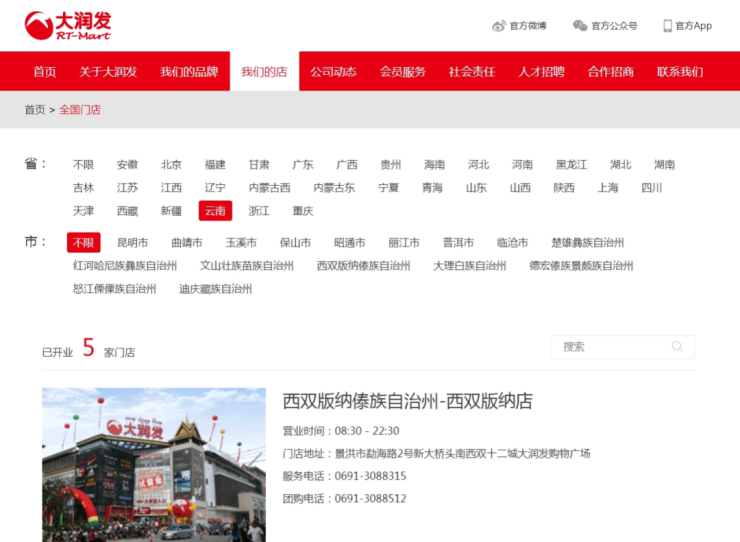Open the official App phone icon
The width and height of the screenshot is (740, 542).
[x=667, y=25]
